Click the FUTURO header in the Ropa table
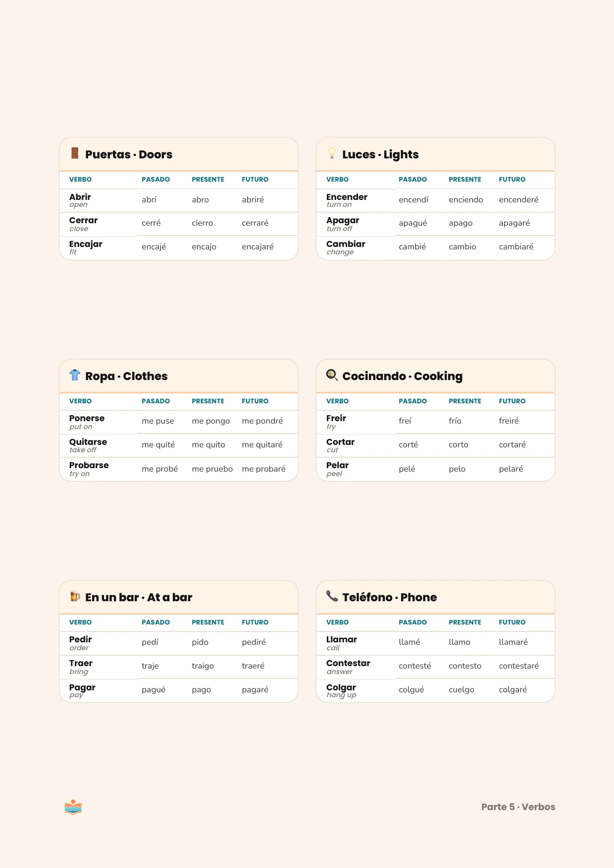The image size is (614, 868). pos(255,401)
